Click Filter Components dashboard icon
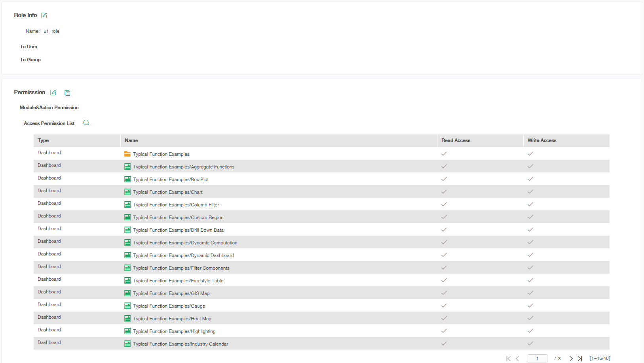The width and height of the screenshot is (644, 363). (x=127, y=268)
